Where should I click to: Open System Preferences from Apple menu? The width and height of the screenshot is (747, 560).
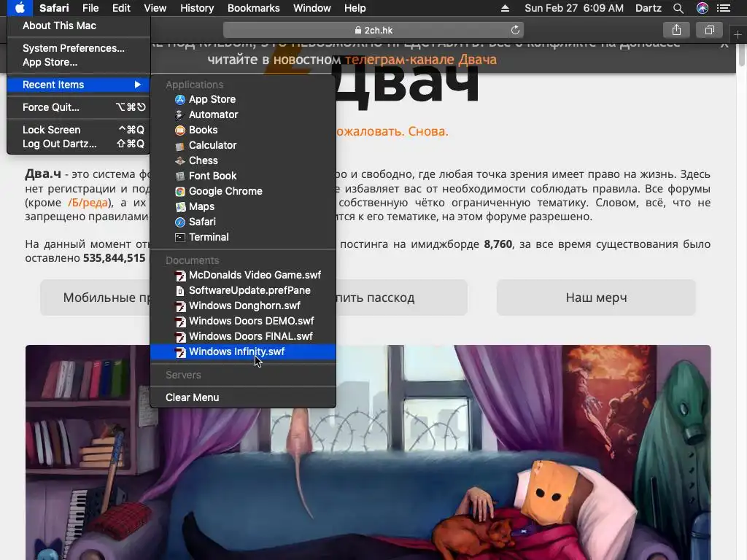point(79,48)
